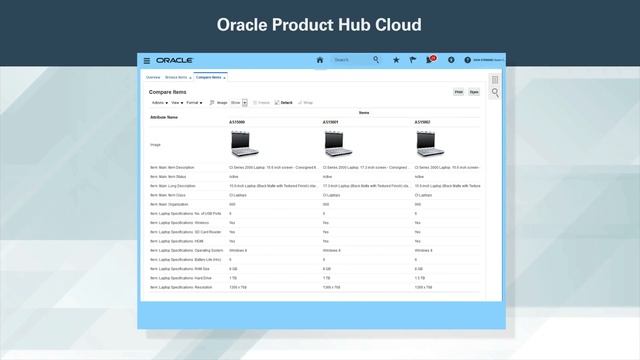Screen dimensions: 640x360
Task: Click the search magnifier in the header
Action: point(376,60)
